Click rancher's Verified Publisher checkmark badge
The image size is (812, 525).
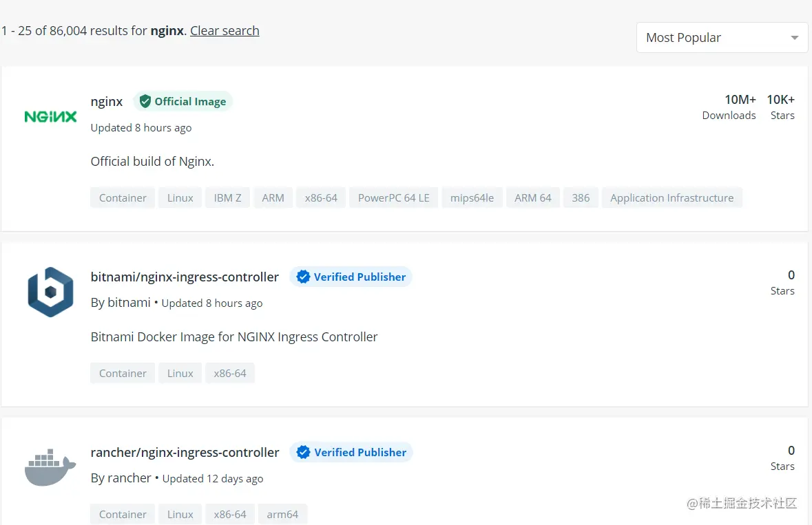pyautogui.click(x=303, y=452)
